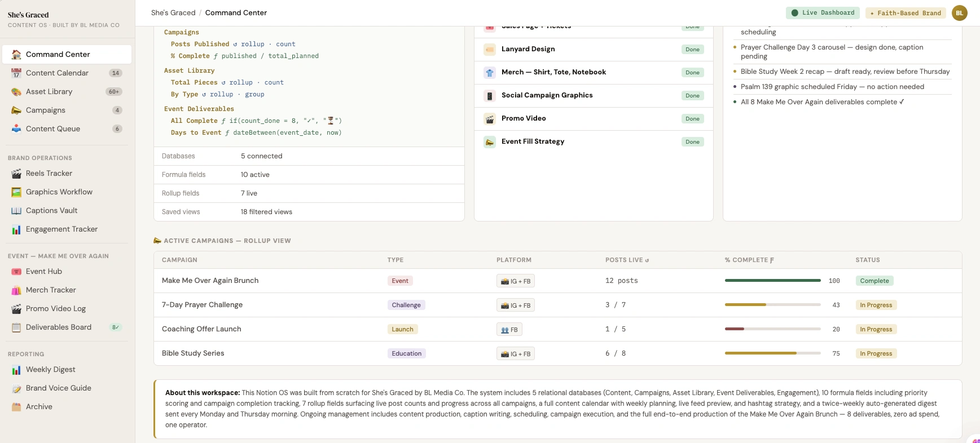Click the Merch Tracker shopping bags icon
Image resolution: width=980 pixels, height=443 pixels.
[x=16, y=290]
